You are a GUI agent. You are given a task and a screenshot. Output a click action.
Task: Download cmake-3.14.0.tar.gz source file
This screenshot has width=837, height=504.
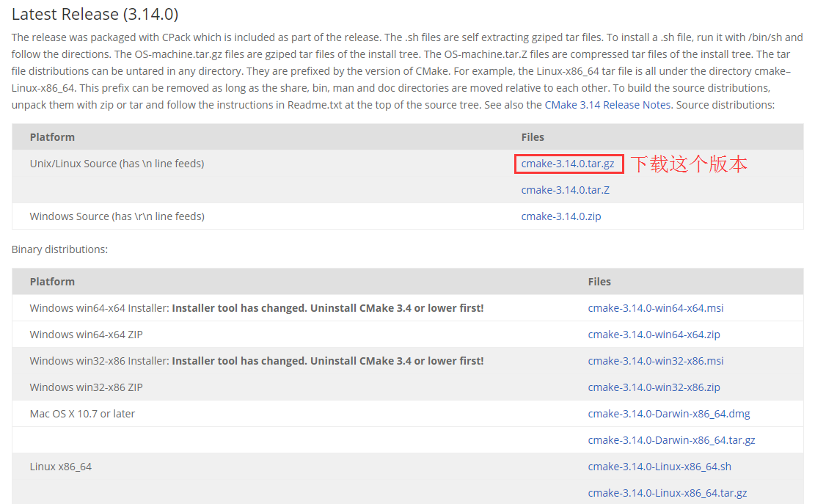(x=568, y=164)
